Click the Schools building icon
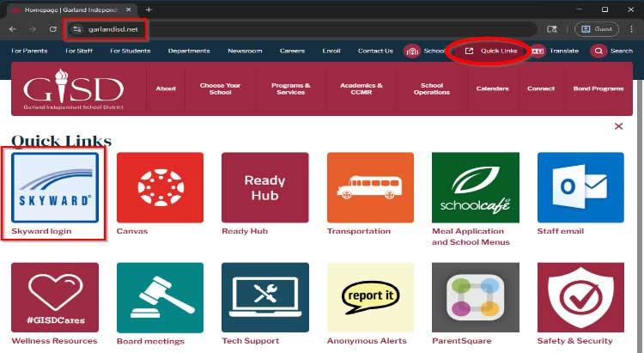 click(x=412, y=52)
